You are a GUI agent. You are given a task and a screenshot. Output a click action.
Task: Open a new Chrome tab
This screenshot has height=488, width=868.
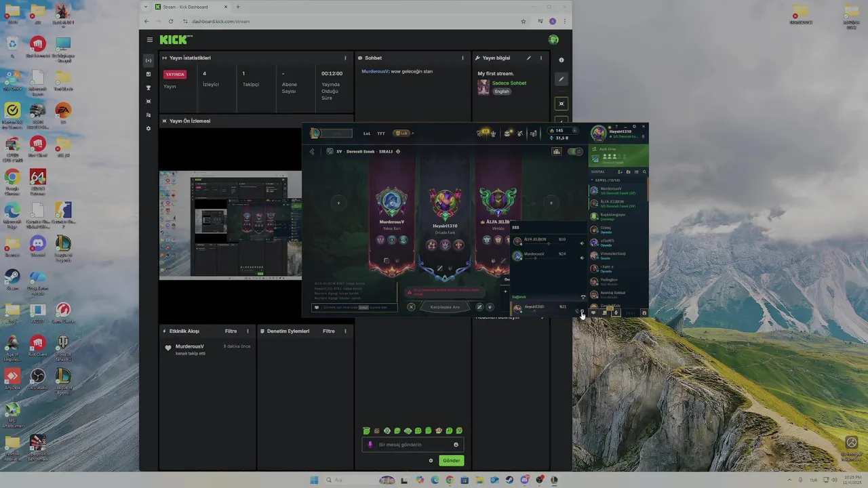pyautogui.click(x=237, y=7)
